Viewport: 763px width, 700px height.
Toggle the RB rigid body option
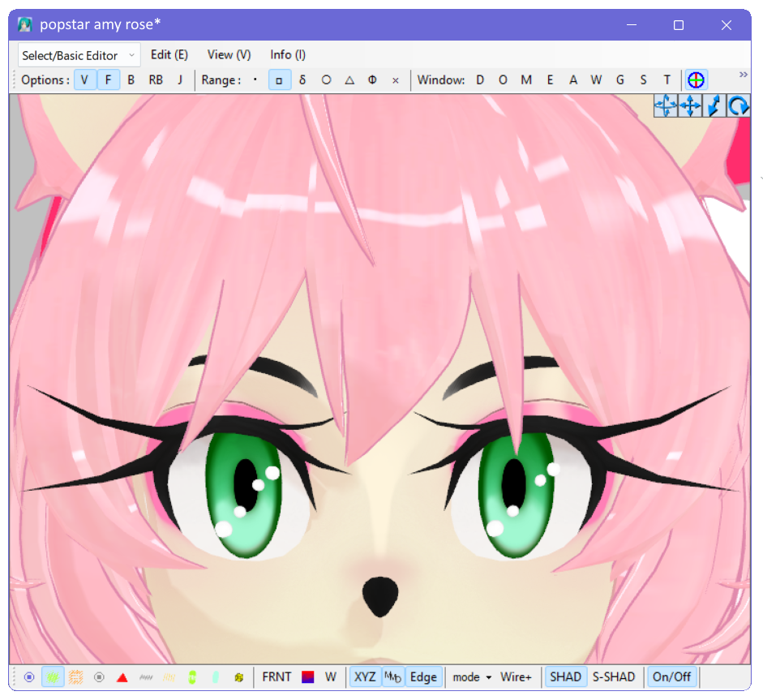tap(156, 79)
